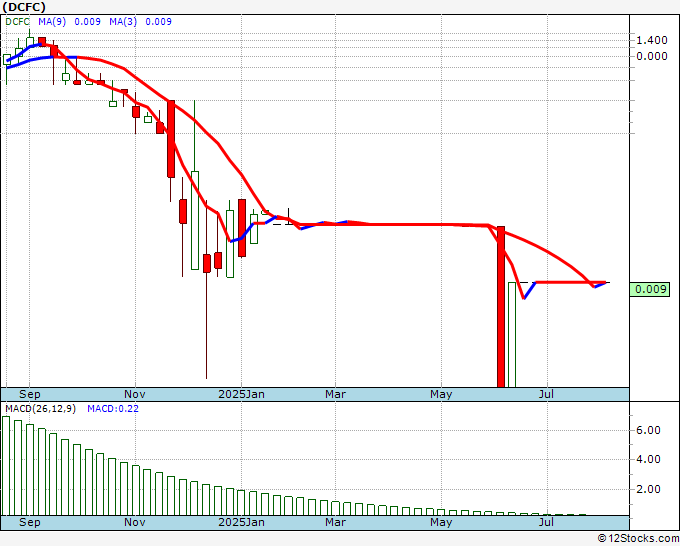This screenshot has height=546, width=680.
Task: Click Mar on the MACD panel time axis
Action: pos(336,522)
